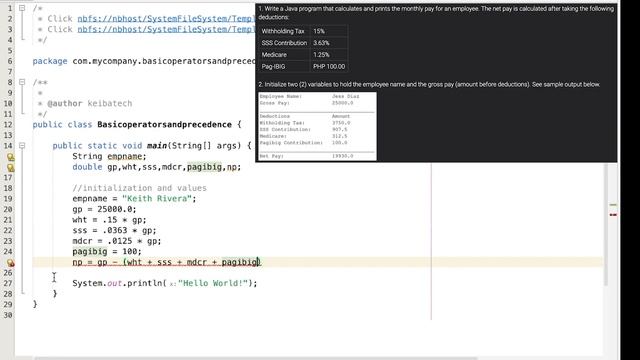Click the System.out.println statement's out field

coord(114,283)
